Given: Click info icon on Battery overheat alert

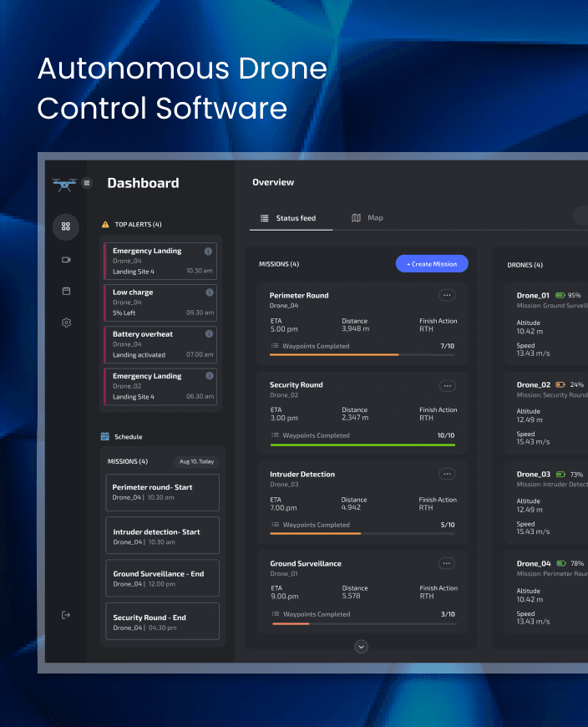Looking at the screenshot, I should click(209, 333).
